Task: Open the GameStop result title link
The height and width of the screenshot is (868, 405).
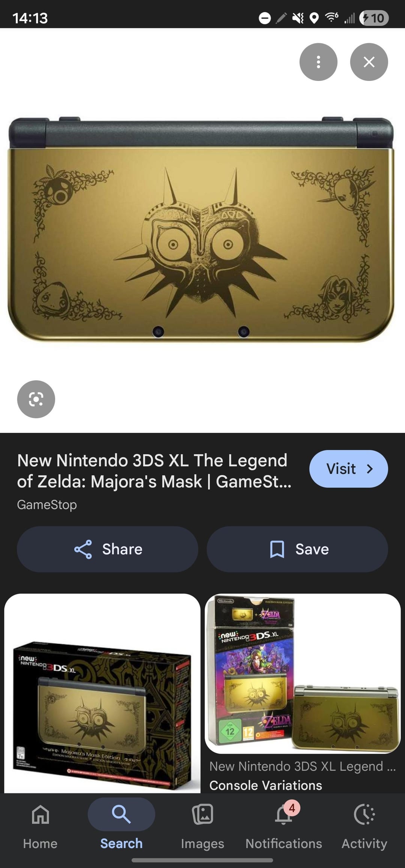Action: coord(154,471)
